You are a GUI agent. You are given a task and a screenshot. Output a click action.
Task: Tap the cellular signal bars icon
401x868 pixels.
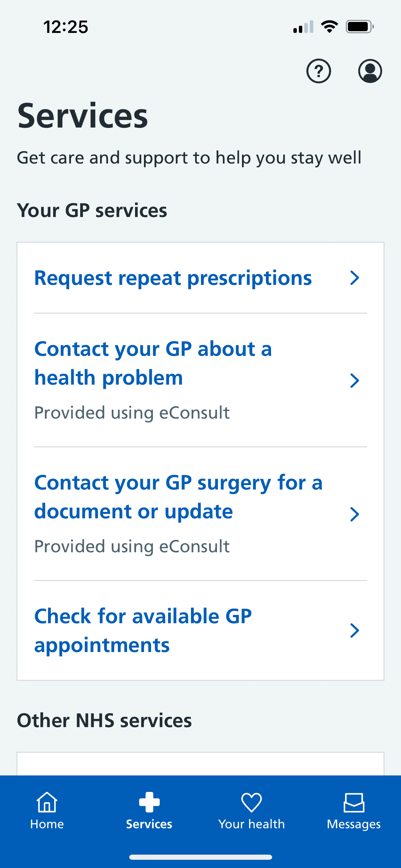303,27
